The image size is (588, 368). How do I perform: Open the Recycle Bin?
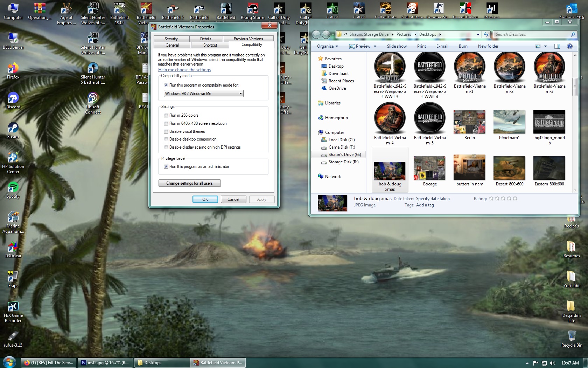pyautogui.click(x=572, y=339)
